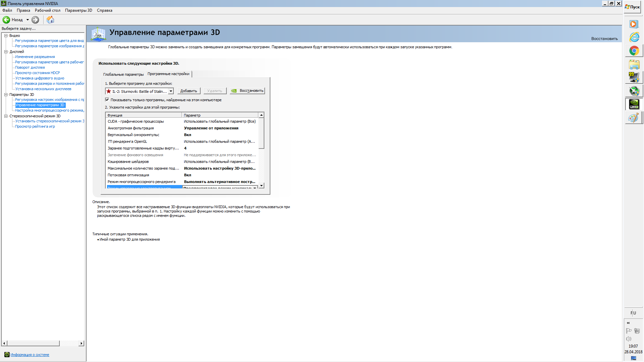Viewport: 644px width, 362px height.
Task: Toggle 'Показывать только программы' checkbox
Action: click(107, 100)
